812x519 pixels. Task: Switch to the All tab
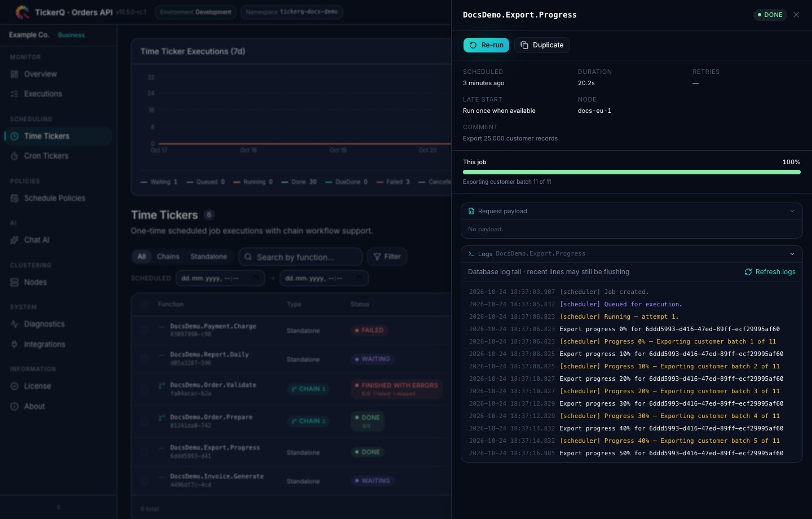click(142, 257)
